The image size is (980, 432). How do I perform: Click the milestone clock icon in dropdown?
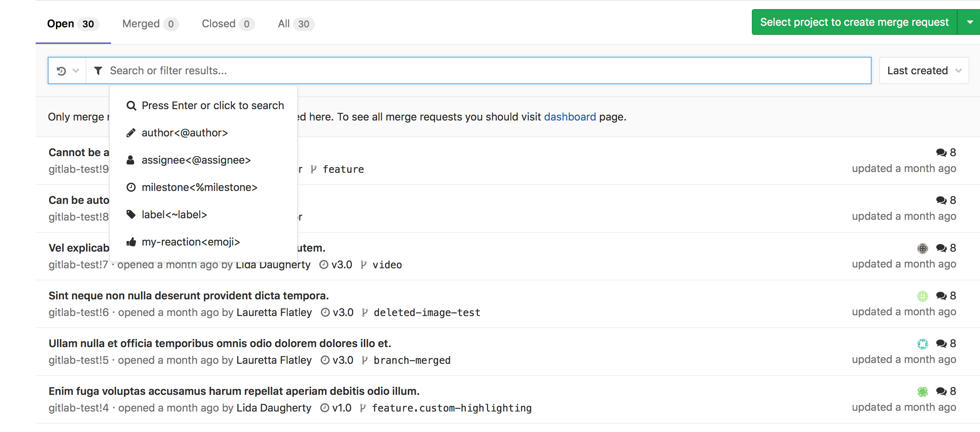(x=130, y=188)
